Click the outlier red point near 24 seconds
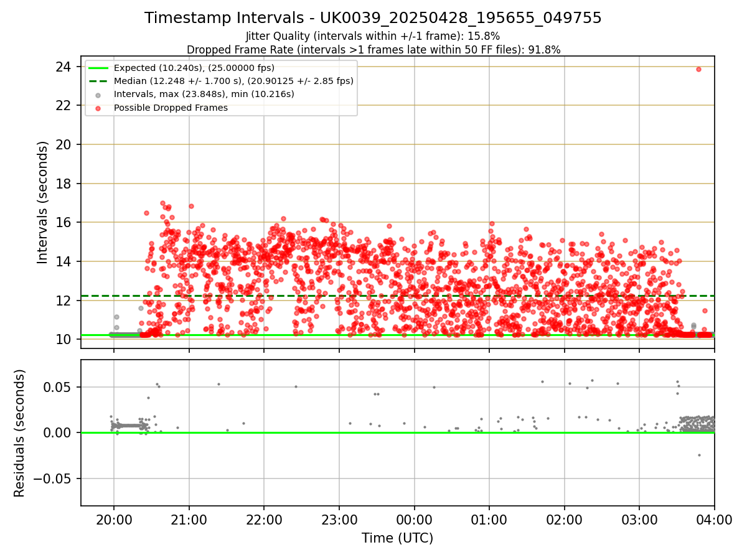 coord(698,69)
